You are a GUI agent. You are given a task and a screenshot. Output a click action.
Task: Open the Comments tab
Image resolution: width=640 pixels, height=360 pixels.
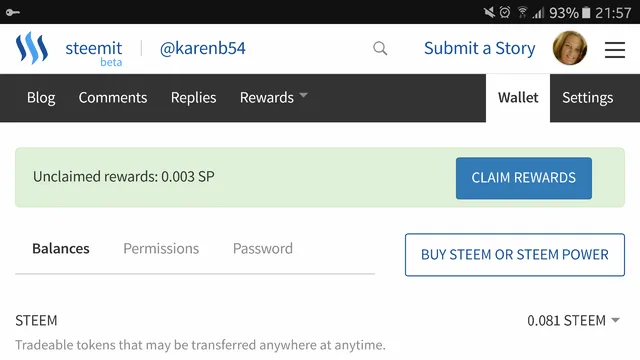coord(113,98)
